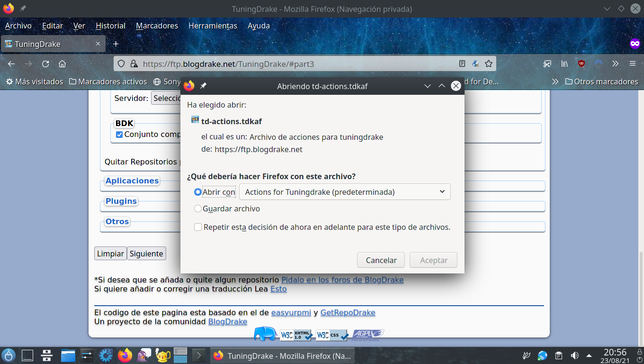Click the Limpiar button

coord(110,254)
